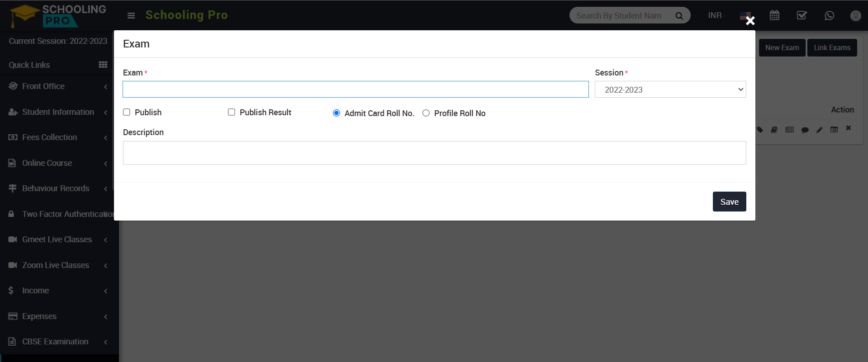
Task: Tick the Publish Result checkbox
Action: pos(232,112)
